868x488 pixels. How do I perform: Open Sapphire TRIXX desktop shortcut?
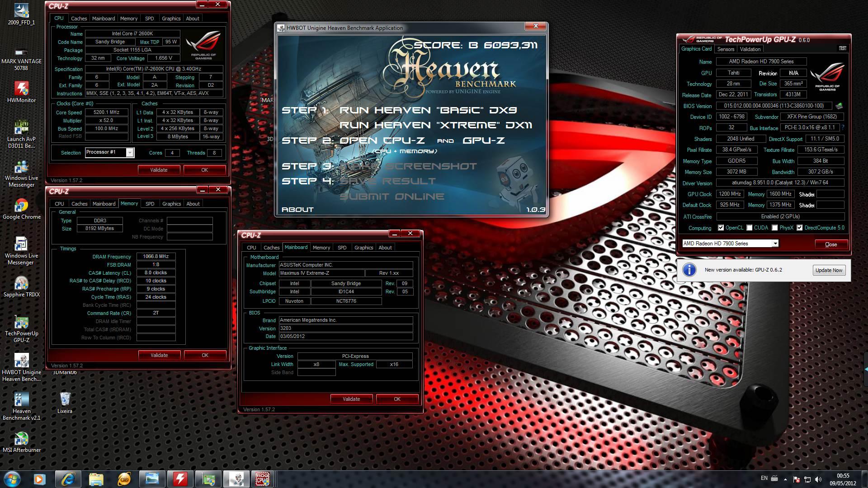21,286
